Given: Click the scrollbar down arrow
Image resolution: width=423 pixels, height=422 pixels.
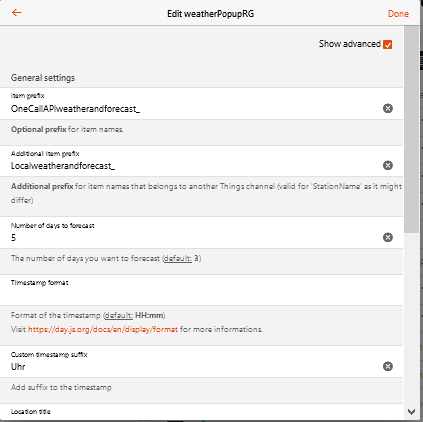Looking at the screenshot, I should pyautogui.click(x=411, y=412).
